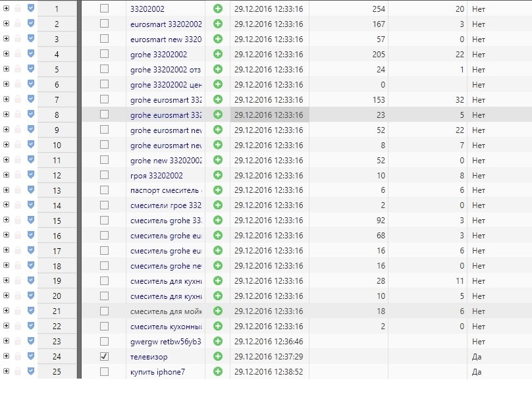
Task: Click green plus icon in row 12
Action: [218, 175]
